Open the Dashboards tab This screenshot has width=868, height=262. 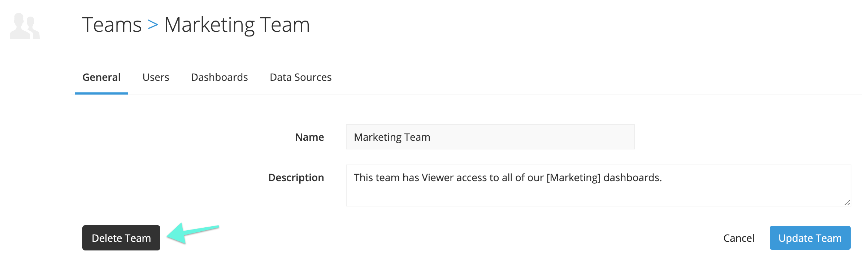[220, 77]
